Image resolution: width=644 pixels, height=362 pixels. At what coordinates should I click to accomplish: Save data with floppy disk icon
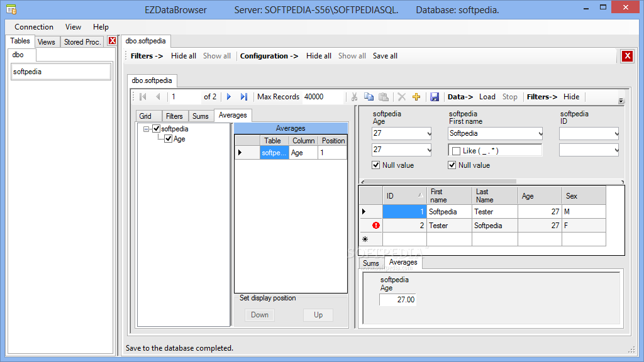click(x=435, y=97)
